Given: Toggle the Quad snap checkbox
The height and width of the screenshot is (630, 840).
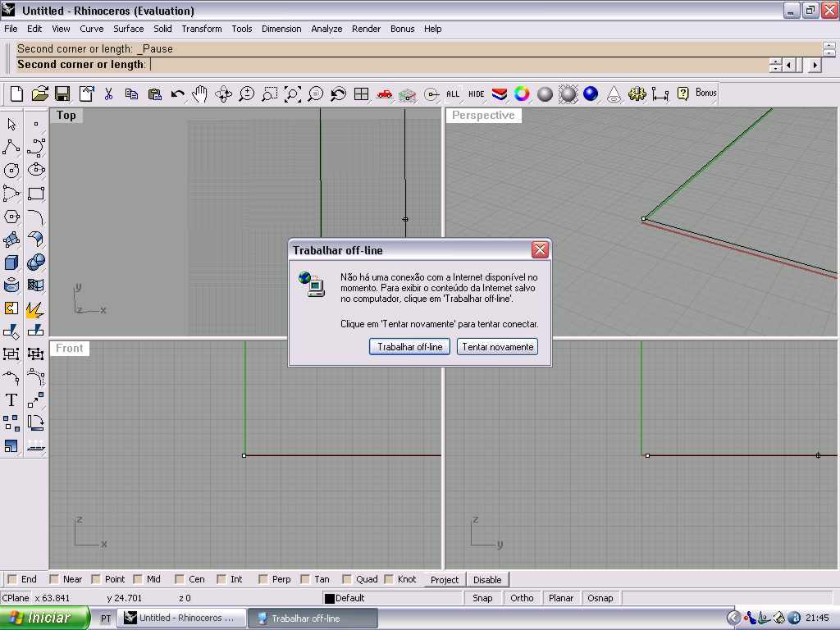Looking at the screenshot, I should pyautogui.click(x=347, y=579).
